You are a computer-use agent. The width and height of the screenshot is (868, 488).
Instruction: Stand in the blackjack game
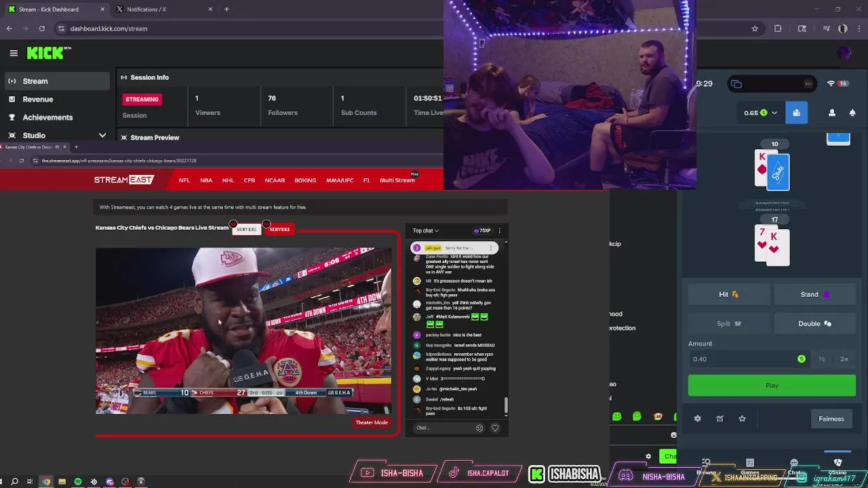pos(814,294)
